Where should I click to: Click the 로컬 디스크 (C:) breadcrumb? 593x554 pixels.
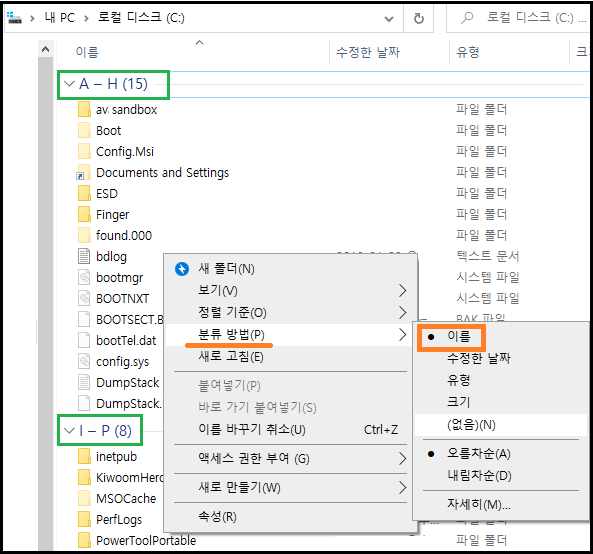(141, 18)
